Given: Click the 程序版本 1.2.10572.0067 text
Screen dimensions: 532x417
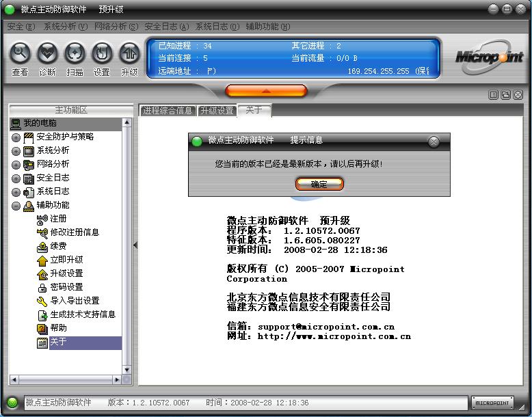Looking at the screenshot, I should pyautogui.click(x=293, y=231).
